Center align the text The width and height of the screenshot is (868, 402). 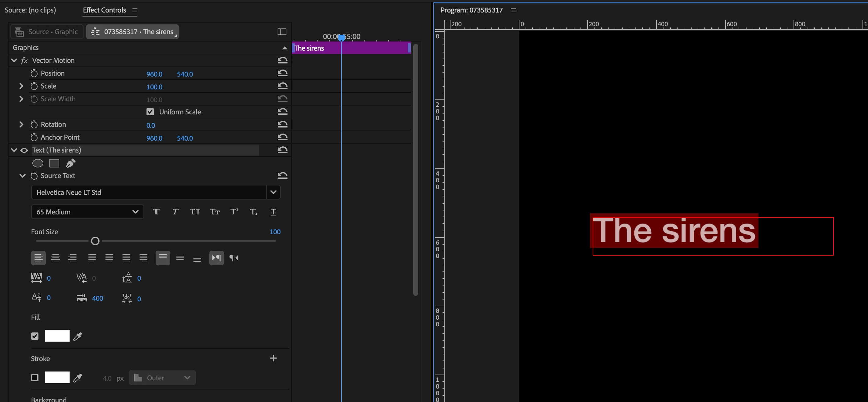coord(56,258)
